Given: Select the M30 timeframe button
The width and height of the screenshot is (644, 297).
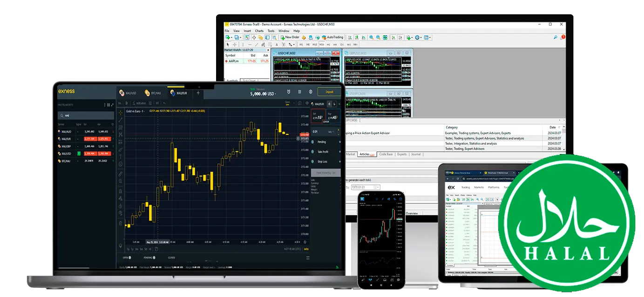Looking at the screenshot, I should [x=322, y=45].
